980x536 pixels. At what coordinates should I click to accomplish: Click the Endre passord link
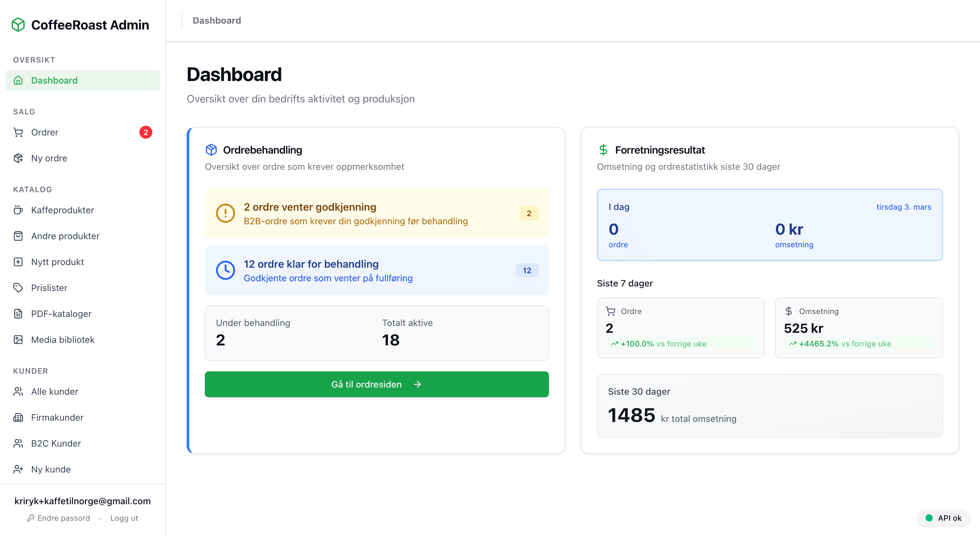pyautogui.click(x=63, y=518)
